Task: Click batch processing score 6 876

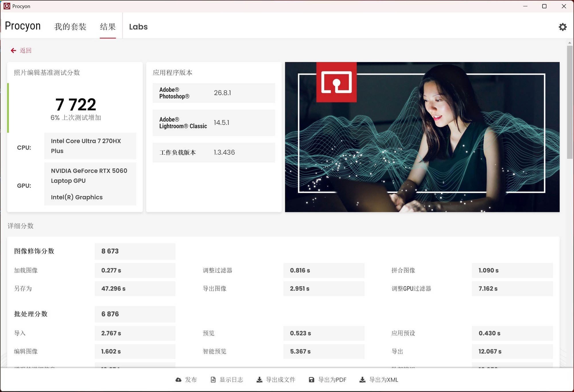Action: (135, 314)
